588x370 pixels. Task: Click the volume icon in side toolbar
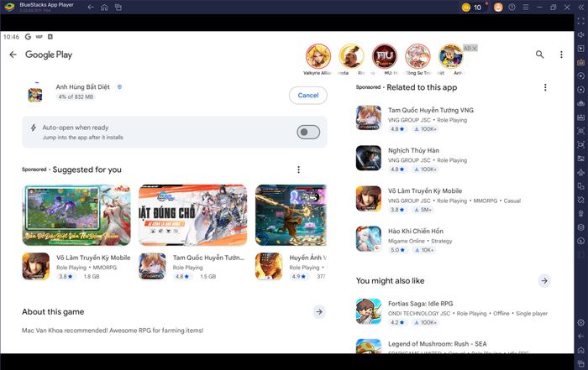tap(581, 34)
